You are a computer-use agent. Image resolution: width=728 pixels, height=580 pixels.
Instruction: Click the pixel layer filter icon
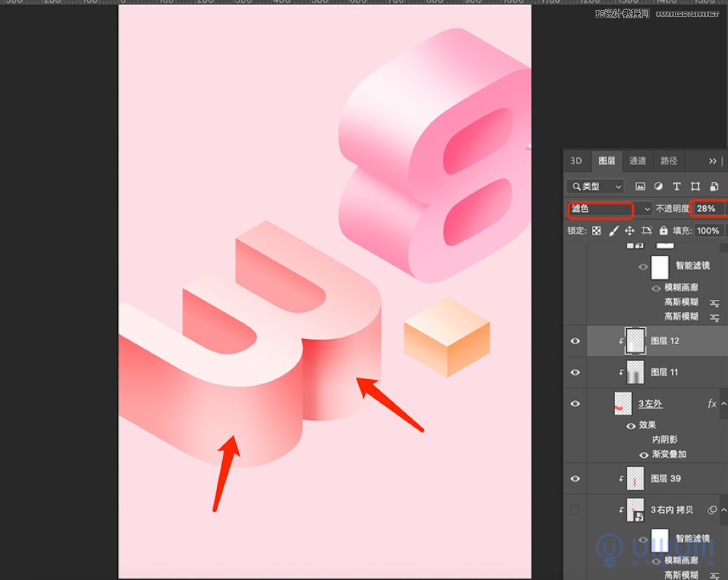pyautogui.click(x=641, y=186)
